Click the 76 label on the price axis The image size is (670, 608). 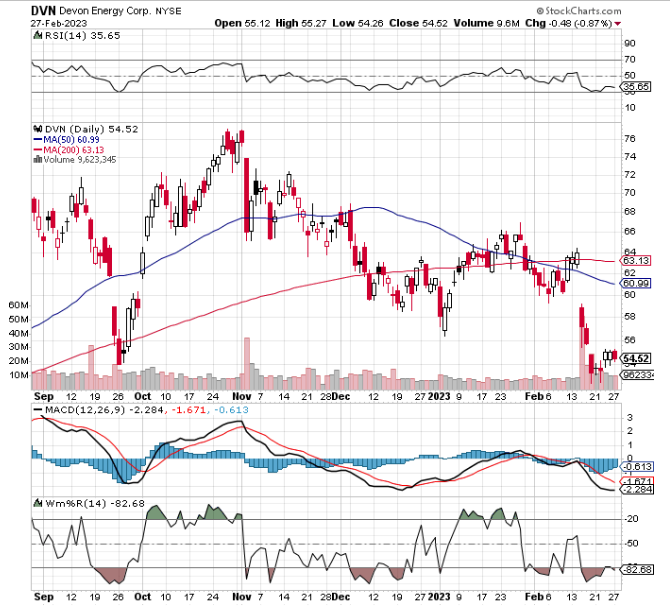click(x=629, y=138)
